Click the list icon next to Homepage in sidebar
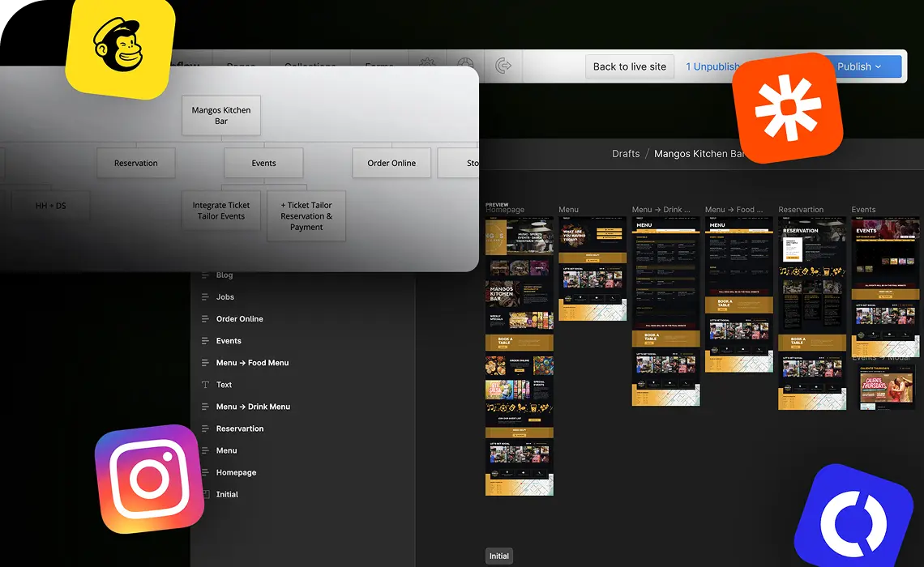The image size is (924, 567). point(204,472)
